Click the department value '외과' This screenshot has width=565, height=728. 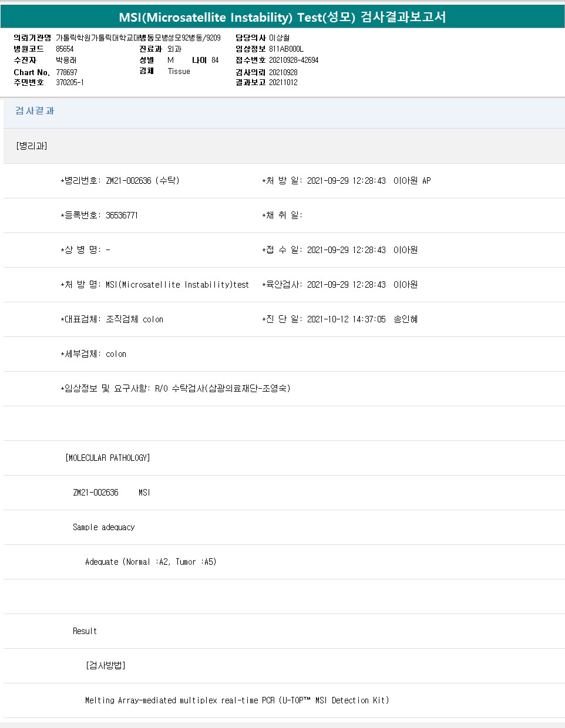tap(174, 49)
